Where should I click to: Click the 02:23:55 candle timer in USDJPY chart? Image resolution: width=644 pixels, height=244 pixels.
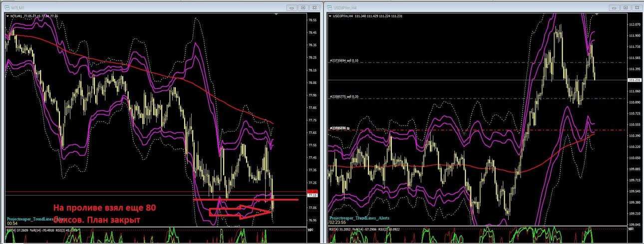338,223
